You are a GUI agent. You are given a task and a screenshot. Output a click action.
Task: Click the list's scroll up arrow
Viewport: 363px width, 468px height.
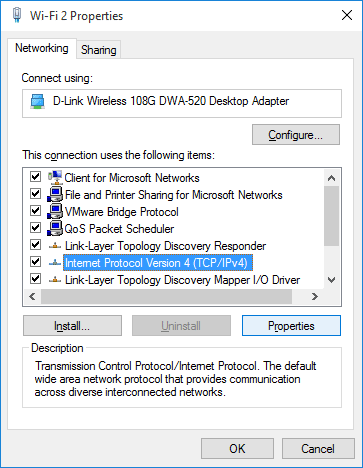[331, 178]
